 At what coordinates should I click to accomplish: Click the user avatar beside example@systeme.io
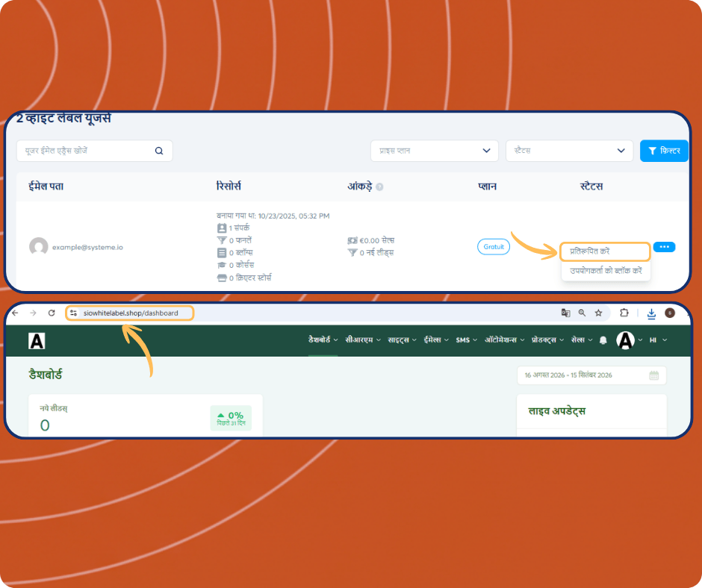[39, 246]
